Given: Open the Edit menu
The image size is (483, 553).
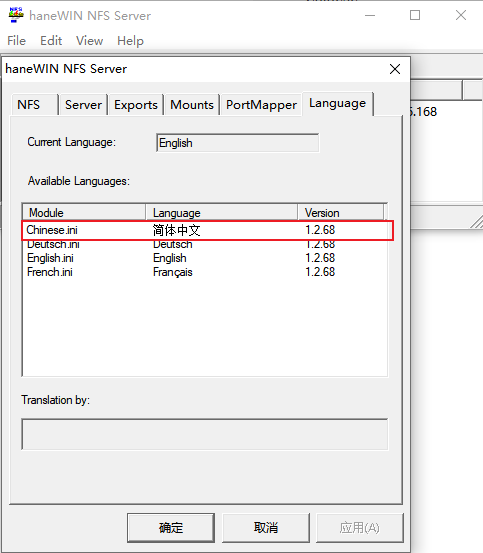Looking at the screenshot, I should (51, 41).
